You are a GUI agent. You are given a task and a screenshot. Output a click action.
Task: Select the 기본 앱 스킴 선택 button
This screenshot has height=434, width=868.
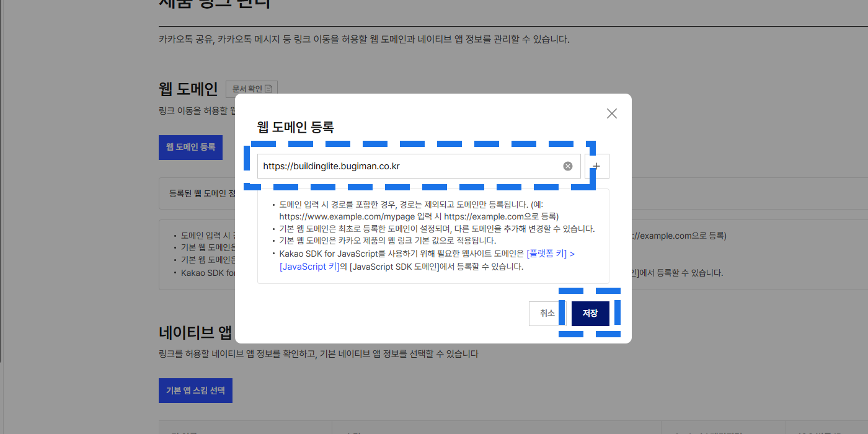(x=195, y=391)
